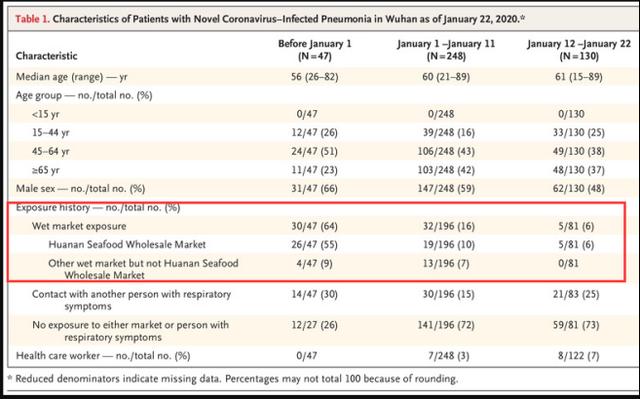Select the "Health care worker" row label
640x399 pixels.
(103, 356)
